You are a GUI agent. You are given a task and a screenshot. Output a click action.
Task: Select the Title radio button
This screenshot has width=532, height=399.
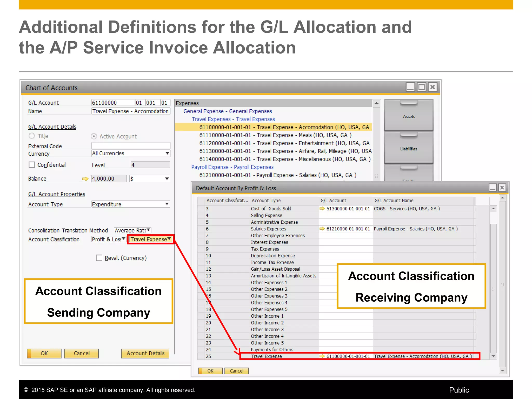[x=32, y=136]
